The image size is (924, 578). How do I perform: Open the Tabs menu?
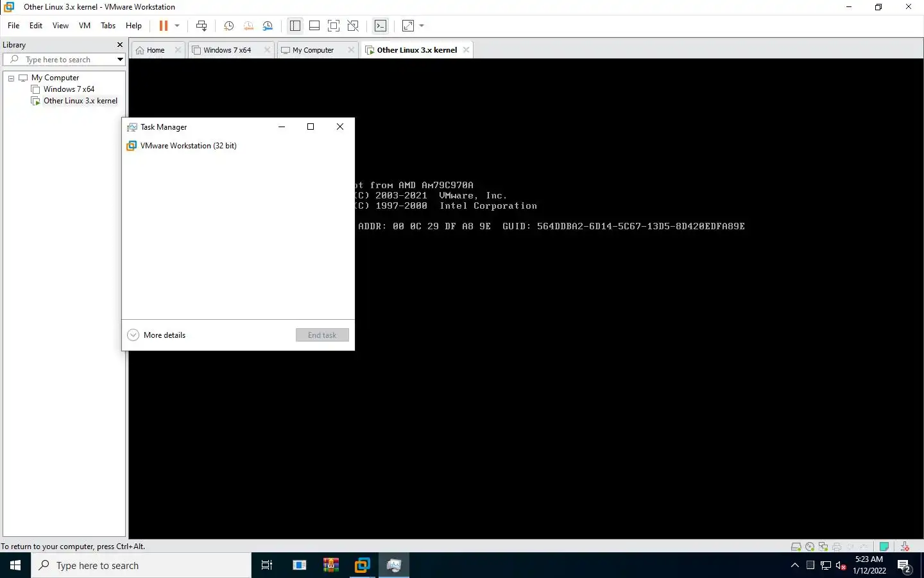click(x=108, y=26)
